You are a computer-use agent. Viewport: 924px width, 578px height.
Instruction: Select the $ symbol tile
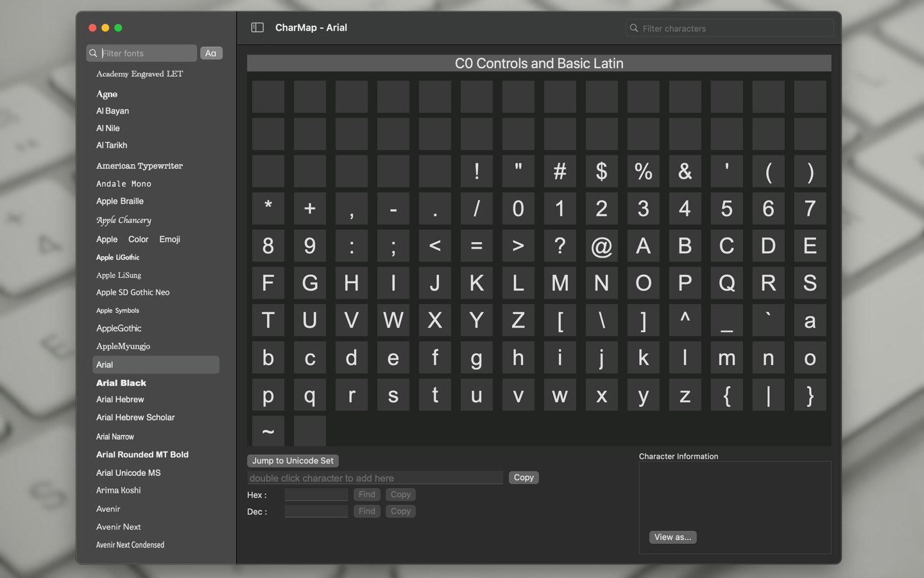click(602, 171)
